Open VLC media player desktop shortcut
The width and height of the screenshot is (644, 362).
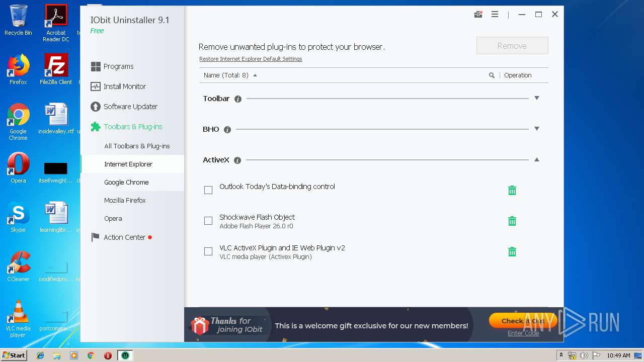[18, 319]
